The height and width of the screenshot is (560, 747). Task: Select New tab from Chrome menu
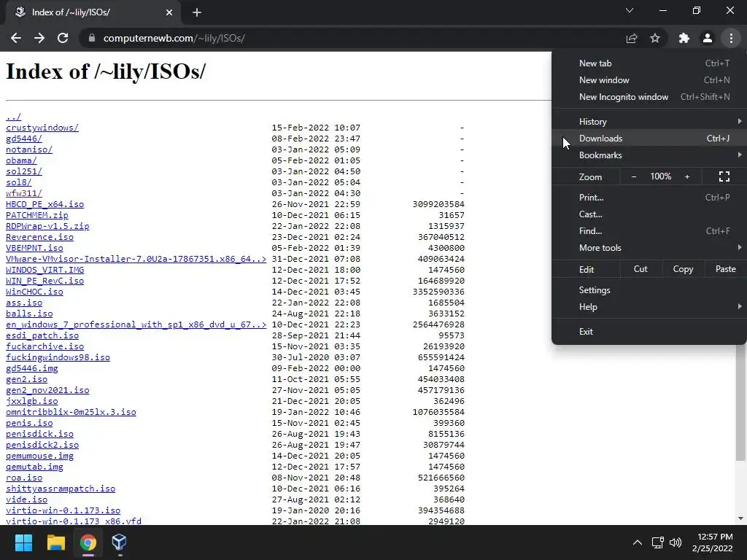tap(649, 63)
